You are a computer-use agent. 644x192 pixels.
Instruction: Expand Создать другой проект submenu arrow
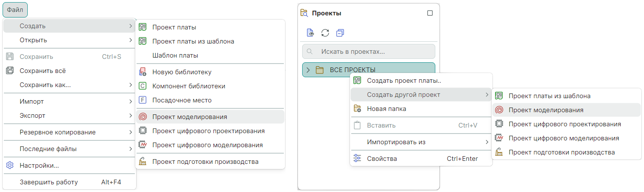pos(487,95)
